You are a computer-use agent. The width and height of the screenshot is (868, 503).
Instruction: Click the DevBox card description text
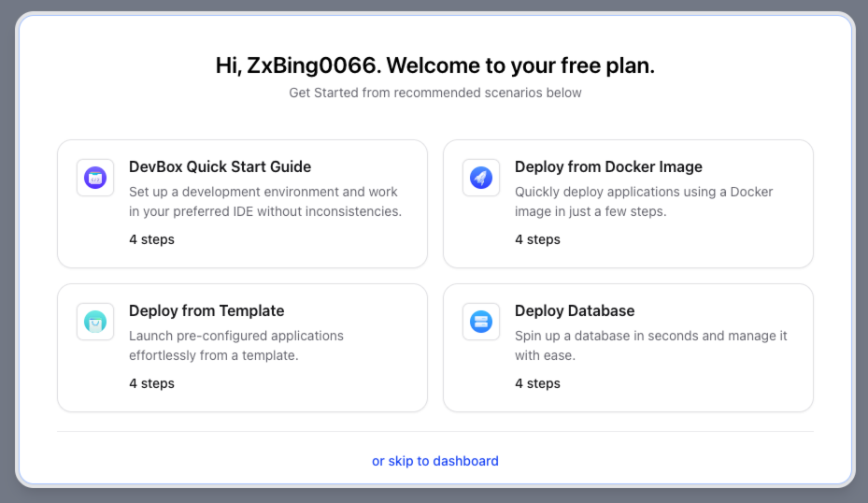[x=264, y=201]
